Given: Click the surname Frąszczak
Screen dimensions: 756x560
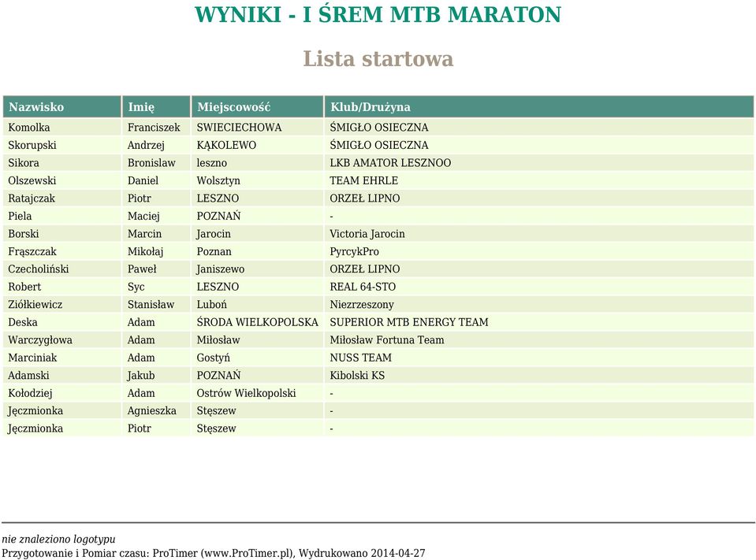Looking at the screenshot, I should click(32, 251).
